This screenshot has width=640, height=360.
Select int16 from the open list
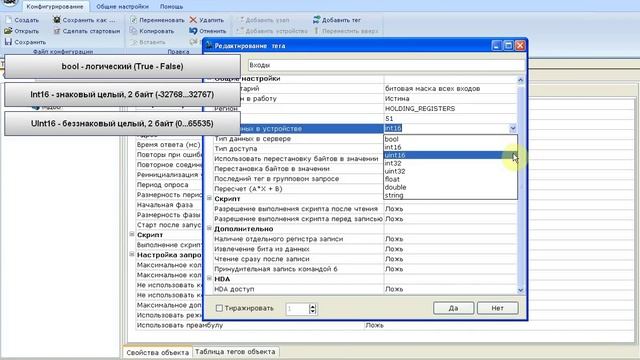click(450, 147)
